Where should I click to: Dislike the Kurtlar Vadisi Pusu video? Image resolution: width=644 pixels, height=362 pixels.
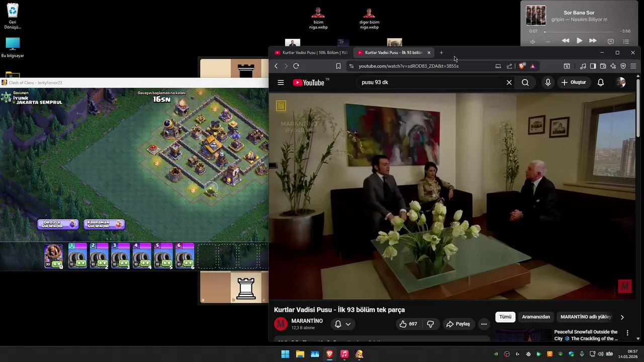430,324
